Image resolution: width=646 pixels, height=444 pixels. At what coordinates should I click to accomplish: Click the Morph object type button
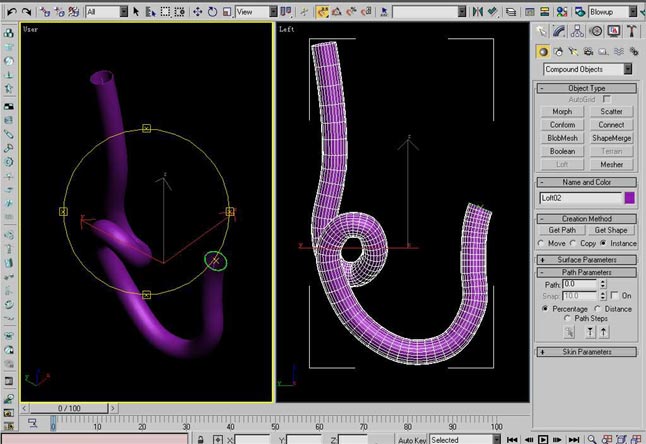pos(562,112)
